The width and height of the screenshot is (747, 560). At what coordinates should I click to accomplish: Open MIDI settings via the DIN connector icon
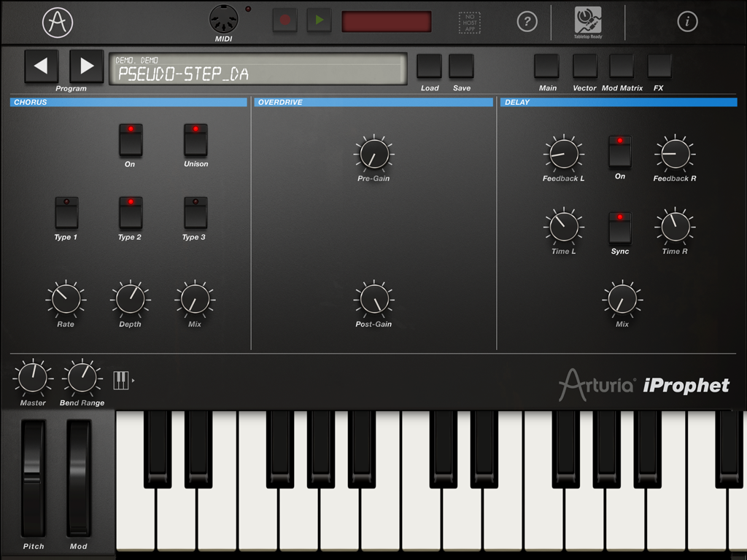pos(223,17)
